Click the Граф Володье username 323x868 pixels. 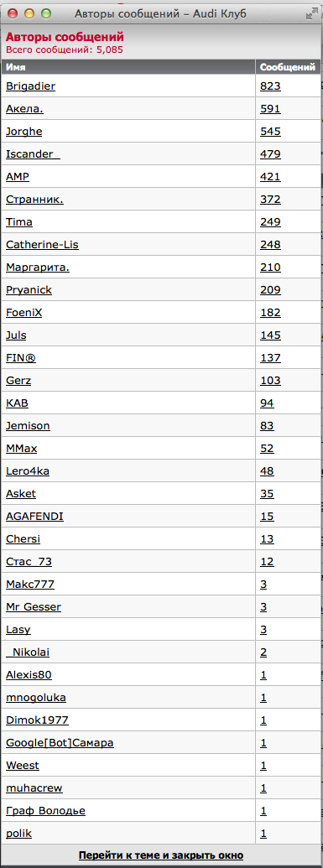pyautogui.click(x=45, y=812)
